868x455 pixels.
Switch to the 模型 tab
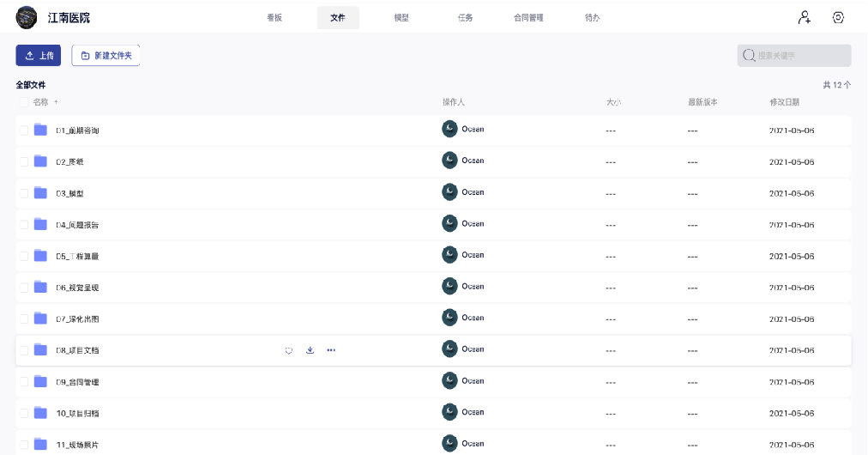(401, 18)
